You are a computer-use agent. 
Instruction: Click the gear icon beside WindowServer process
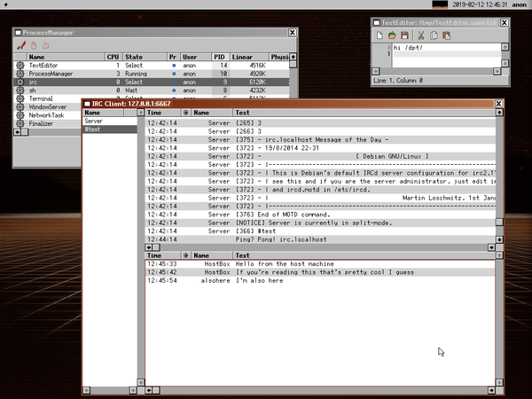(x=20, y=107)
